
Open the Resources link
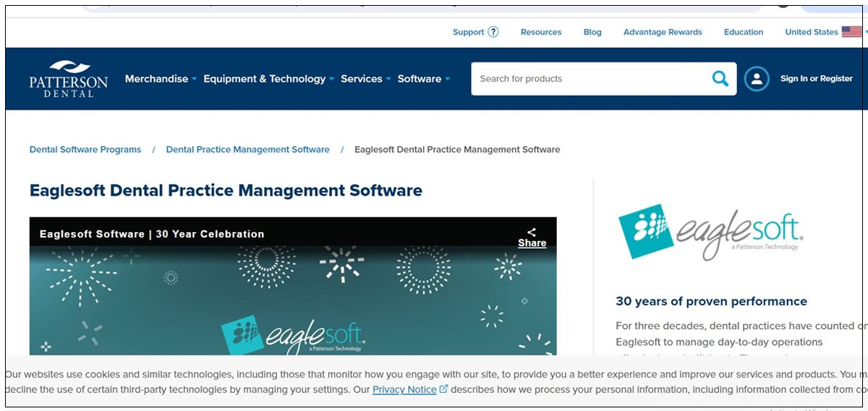[541, 32]
